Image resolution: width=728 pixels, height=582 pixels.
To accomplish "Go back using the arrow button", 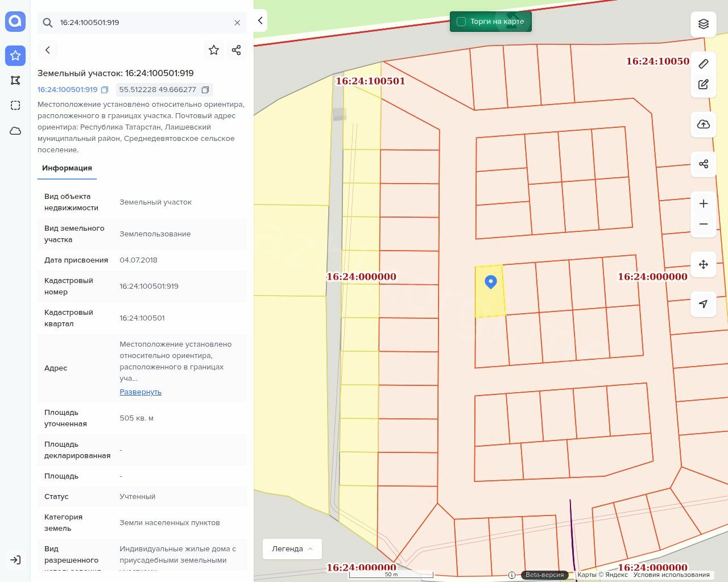I will pos(48,50).
